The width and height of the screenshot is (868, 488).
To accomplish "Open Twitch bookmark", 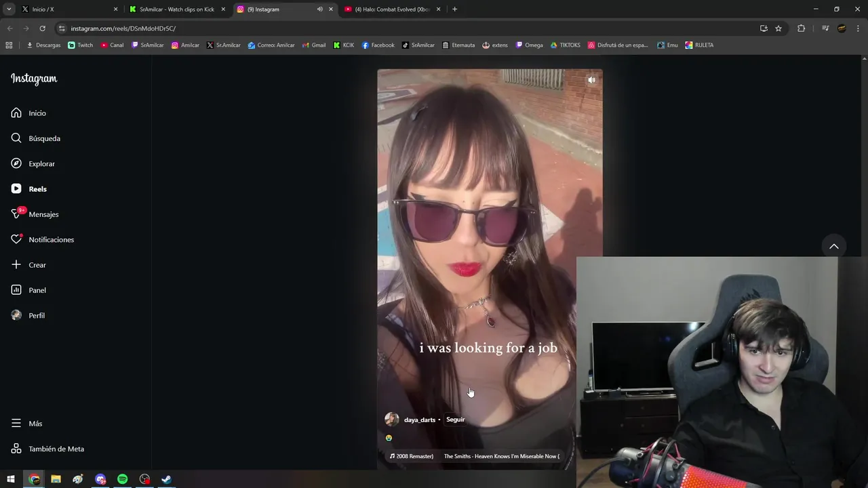I will (81, 45).
